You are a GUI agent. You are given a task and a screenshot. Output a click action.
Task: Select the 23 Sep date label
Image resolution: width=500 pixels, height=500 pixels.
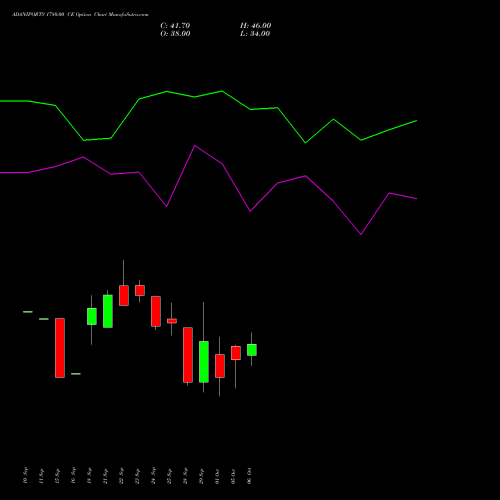pos(137,476)
